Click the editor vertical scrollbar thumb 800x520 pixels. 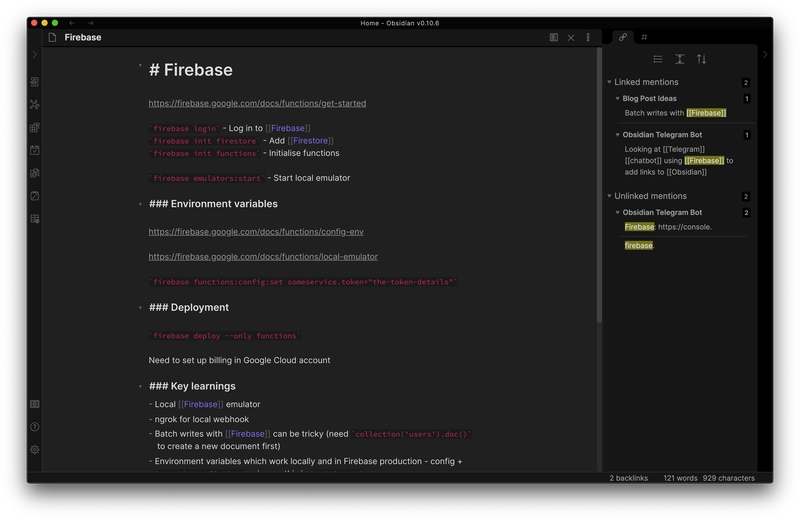(x=599, y=186)
